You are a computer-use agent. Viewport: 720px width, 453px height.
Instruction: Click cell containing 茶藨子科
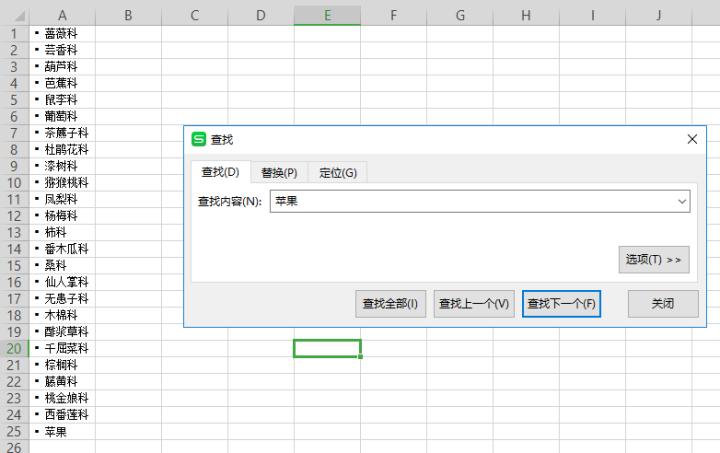pos(62,133)
